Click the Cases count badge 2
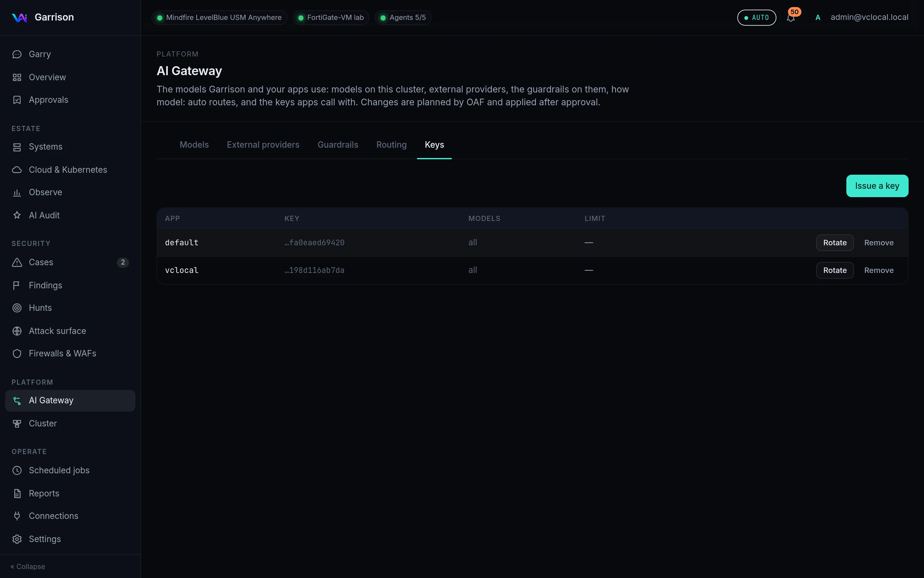This screenshot has width=924, height=578. pyautogui.click(x=123, y=262)
